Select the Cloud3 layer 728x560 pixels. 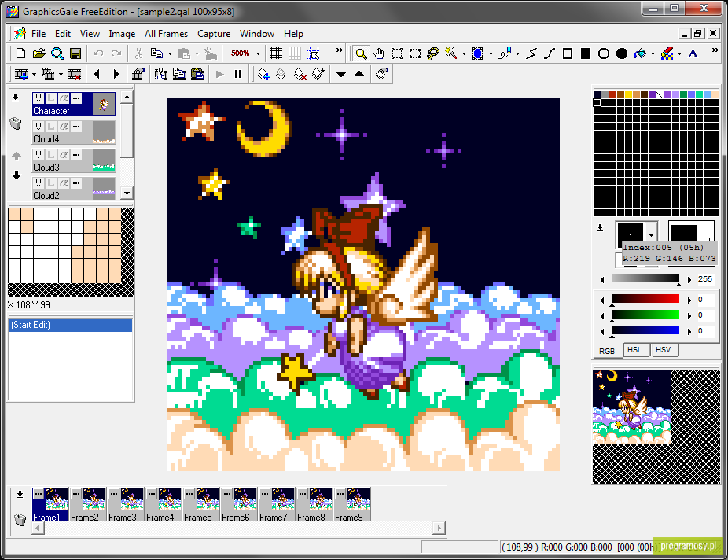[x=74, y=160]
